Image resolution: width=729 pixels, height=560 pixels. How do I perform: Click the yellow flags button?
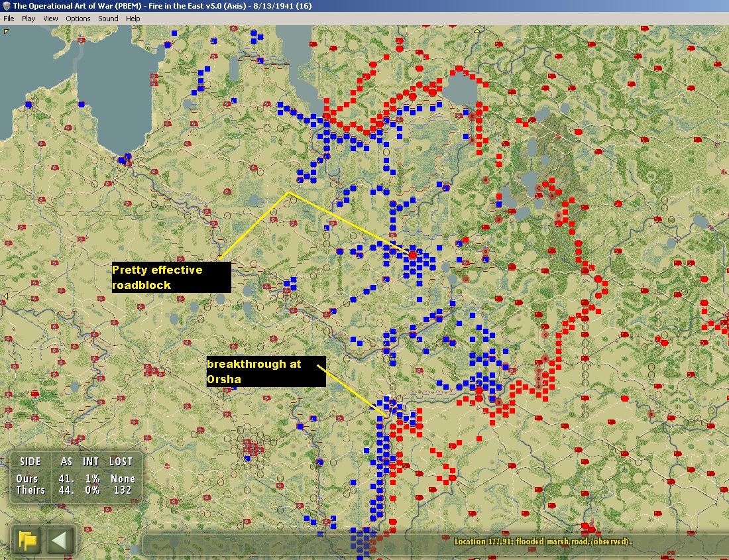pyautogui.click(x=27, y=541)
